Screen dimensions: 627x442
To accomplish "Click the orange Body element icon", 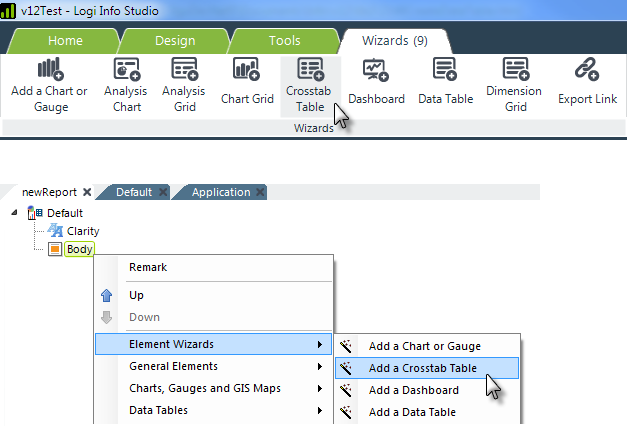I will [55, 249].
